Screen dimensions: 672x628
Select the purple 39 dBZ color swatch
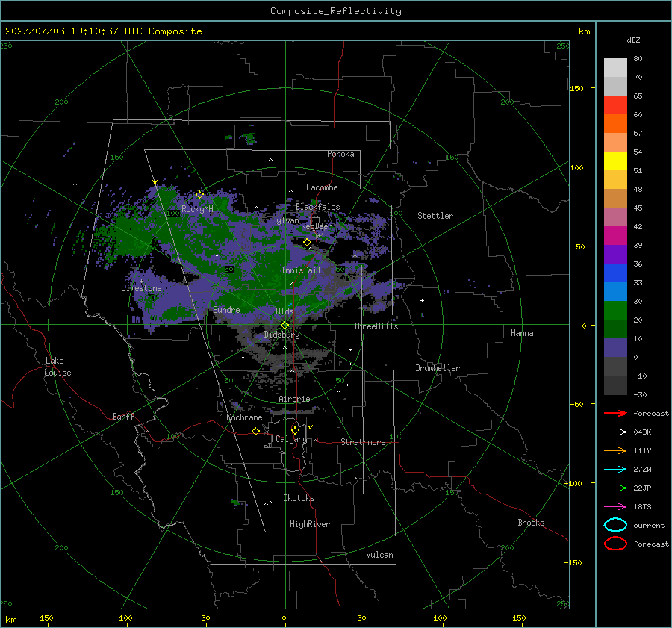coord(615,254)
